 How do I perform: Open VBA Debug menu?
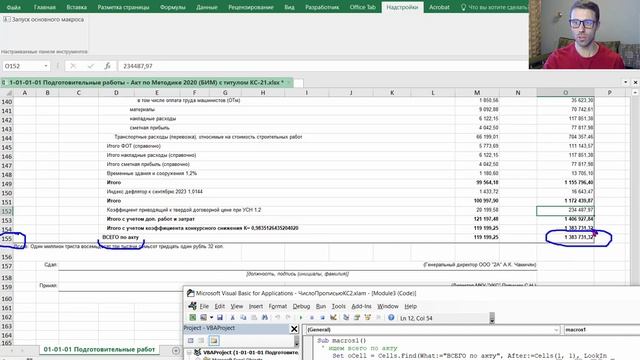(301, 306)
